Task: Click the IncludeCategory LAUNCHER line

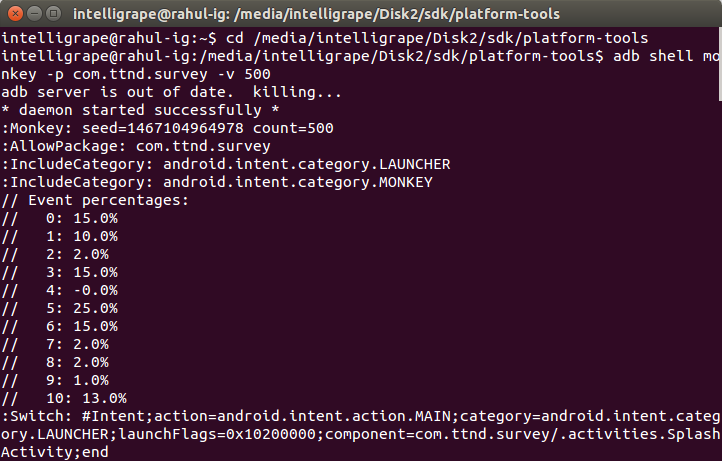Action: (x=226, y=164)
